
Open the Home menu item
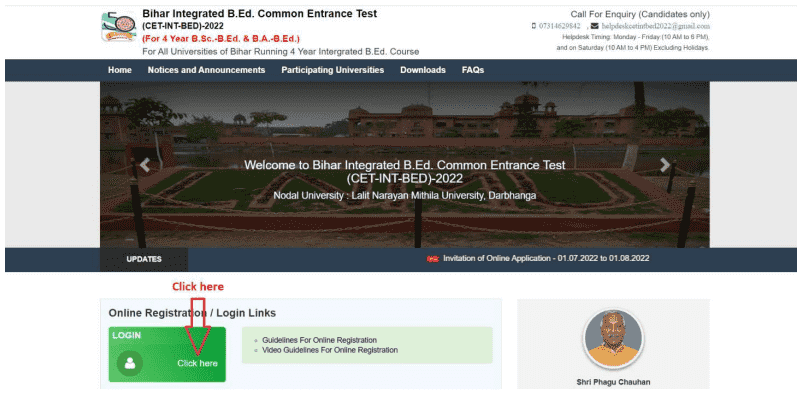click(x=119, y=70)
